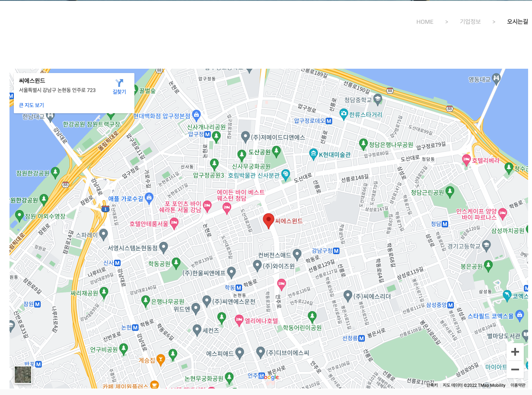
Task: Click the 한류스타거리 camera icon
Action: click(344, 114)
